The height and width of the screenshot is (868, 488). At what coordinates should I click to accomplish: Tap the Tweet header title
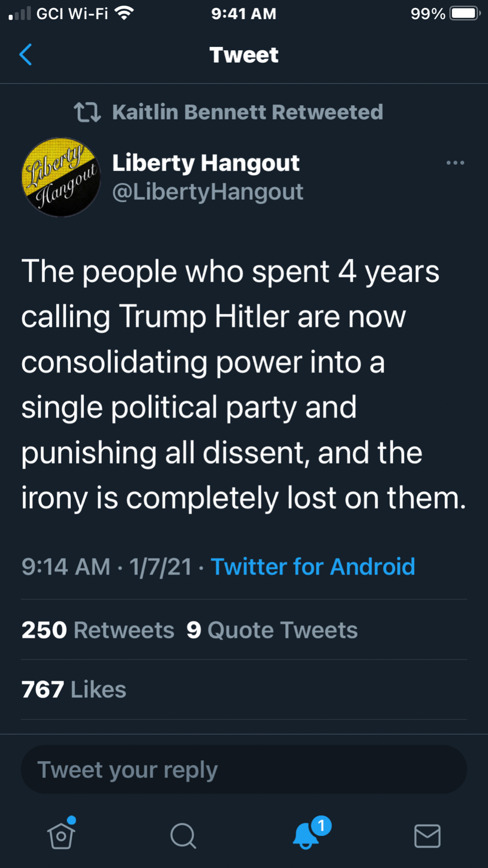[244, 55]
